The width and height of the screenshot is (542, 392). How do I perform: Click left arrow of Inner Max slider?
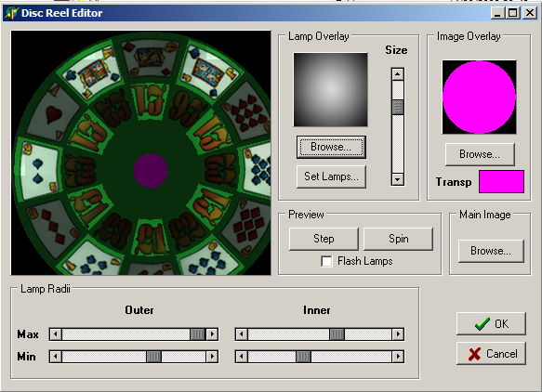click(242, 334)
